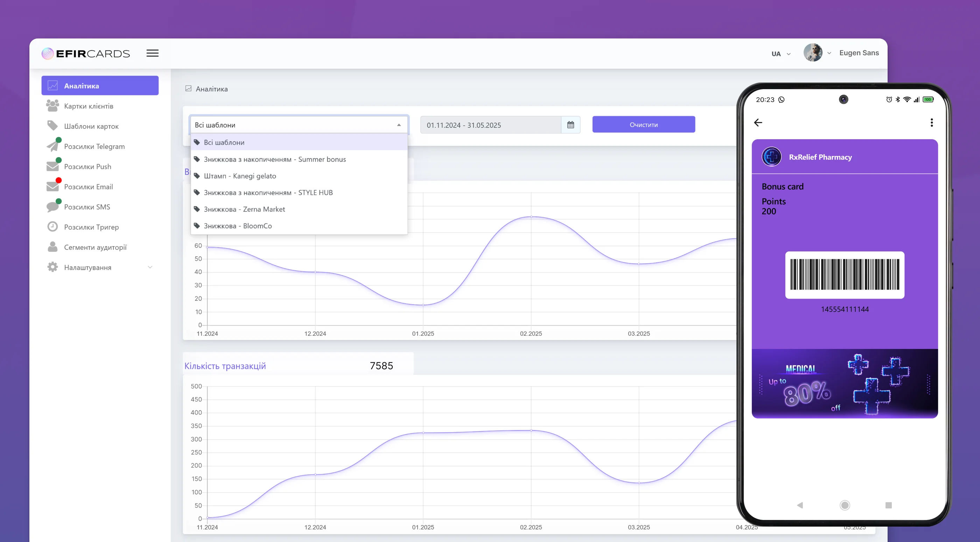Click the Telegram paper plane icon

point(52,146)
